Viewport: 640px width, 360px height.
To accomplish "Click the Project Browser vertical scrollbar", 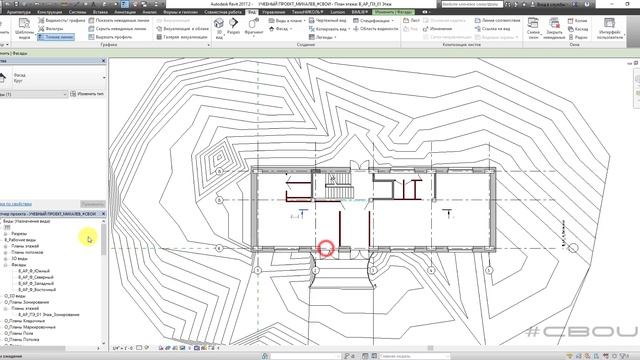I will click(x=104, y=240).
